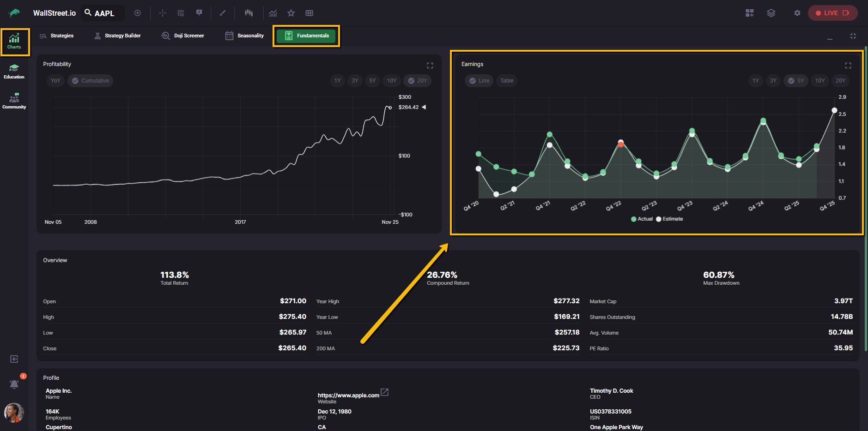Open the Doji Screener tab
The height and width of the screenshot is (431, 868).
[x=182, y=36]
